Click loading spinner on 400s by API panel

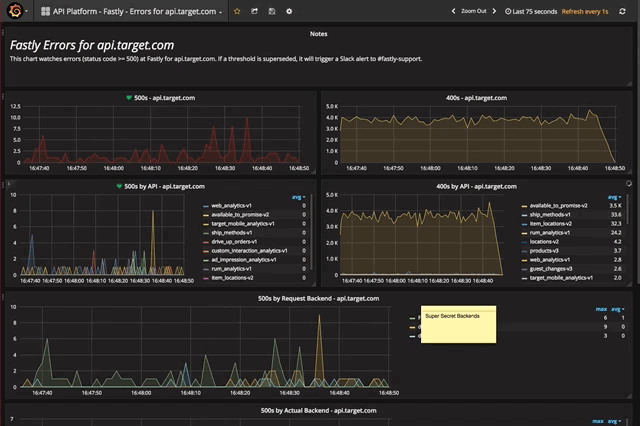tap(629, 184)
